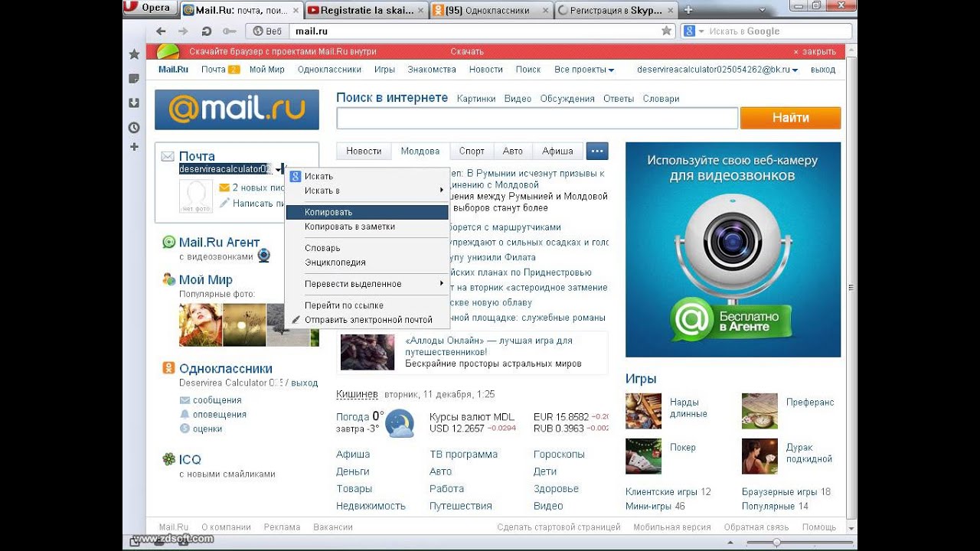Expand the Искать в submenu
Image resolution: width=980 pixels, height=551 pixels.
pos(367,191)
